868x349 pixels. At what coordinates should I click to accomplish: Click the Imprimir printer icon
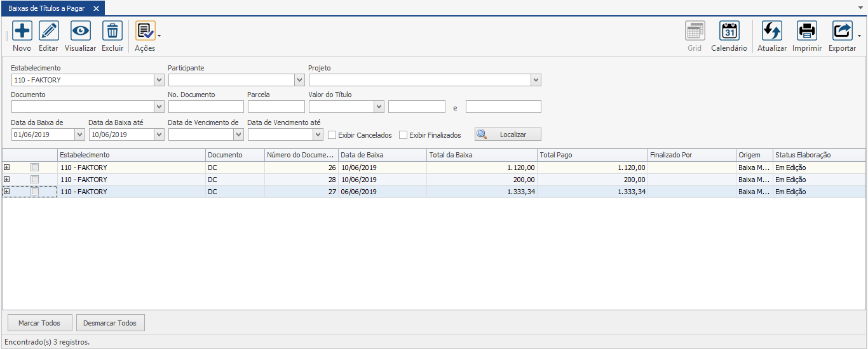[x=807, y=30]
